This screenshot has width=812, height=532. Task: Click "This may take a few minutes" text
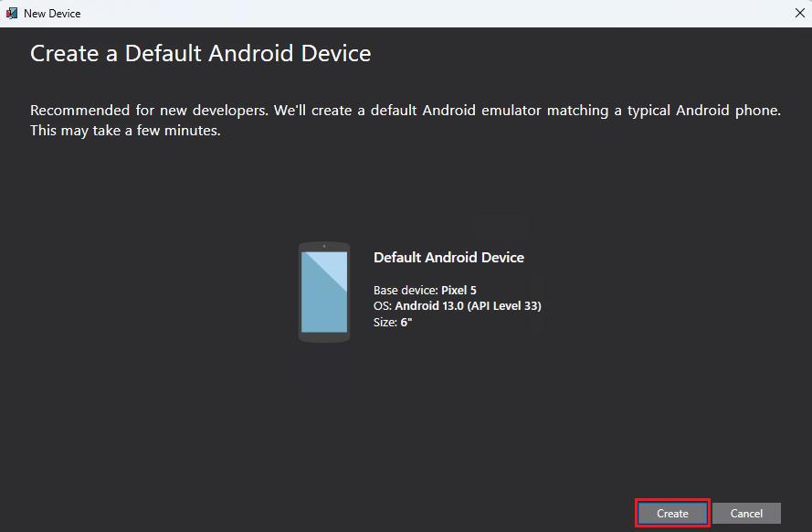click(125, 131)
